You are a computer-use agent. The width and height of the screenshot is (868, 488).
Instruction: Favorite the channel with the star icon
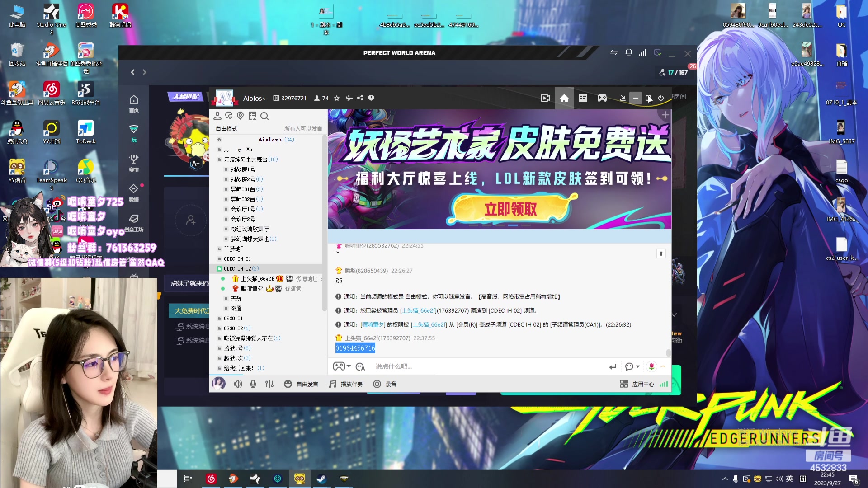click(337, 98)
